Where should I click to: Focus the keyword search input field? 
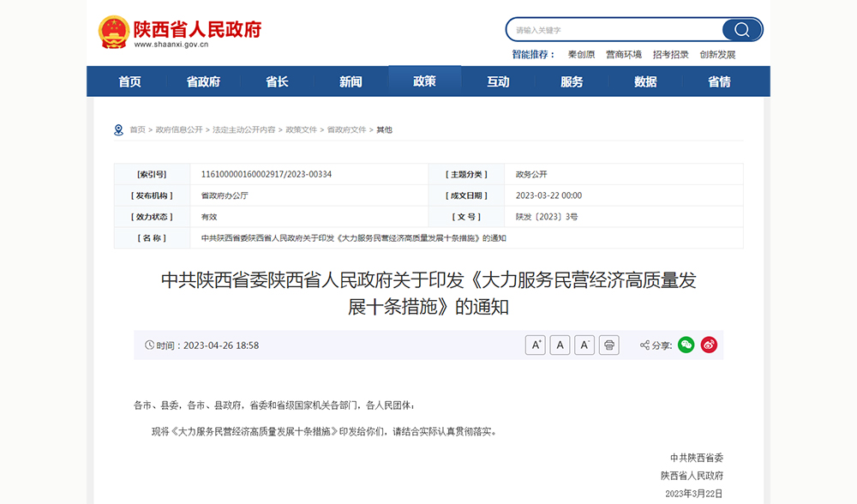pos(613,30)
